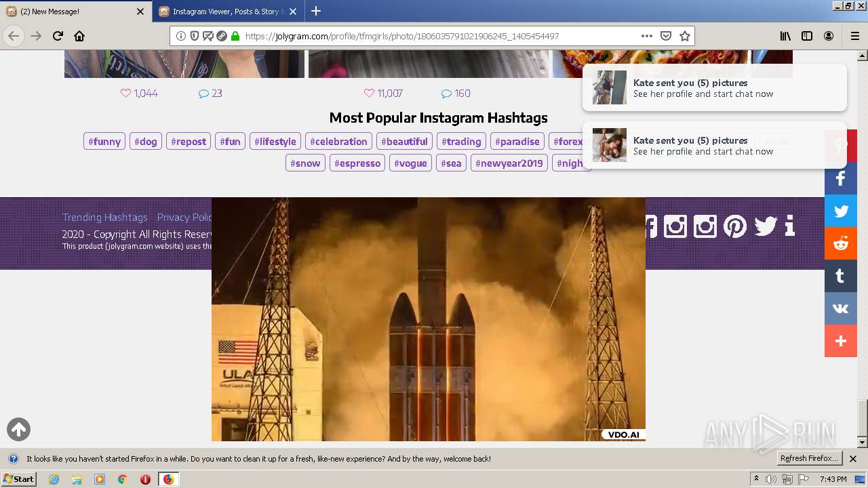Open #funny hashtag
The height and width of the screenshot is (488, 868).
click(104, 142)
